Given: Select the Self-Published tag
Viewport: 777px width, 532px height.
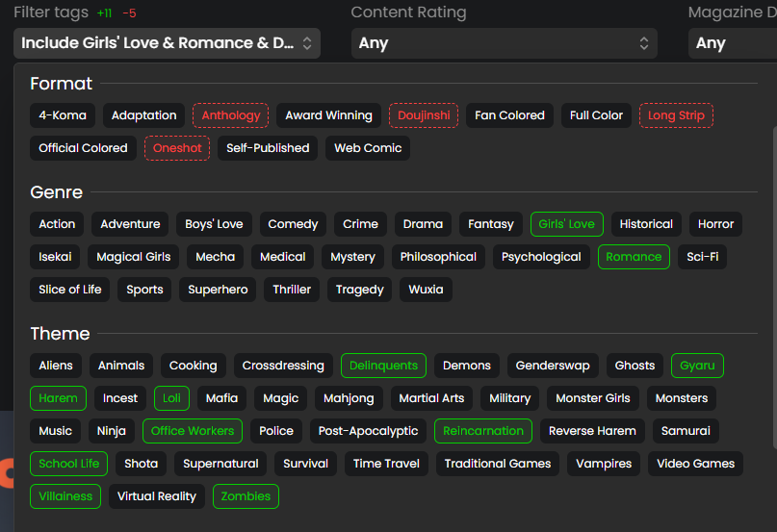Looking at the screenshot, I should [x=268, y=148].
